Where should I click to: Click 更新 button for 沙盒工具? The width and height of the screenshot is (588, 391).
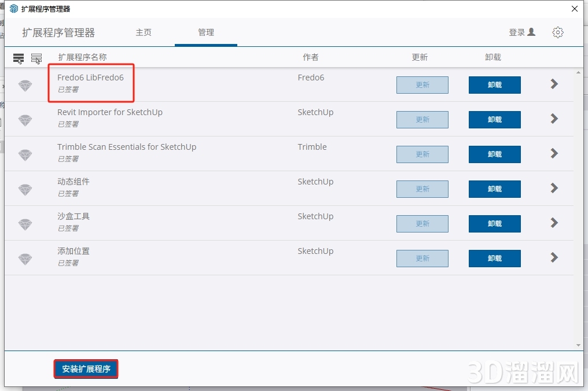pyautogui.click(x=422, y=224)
